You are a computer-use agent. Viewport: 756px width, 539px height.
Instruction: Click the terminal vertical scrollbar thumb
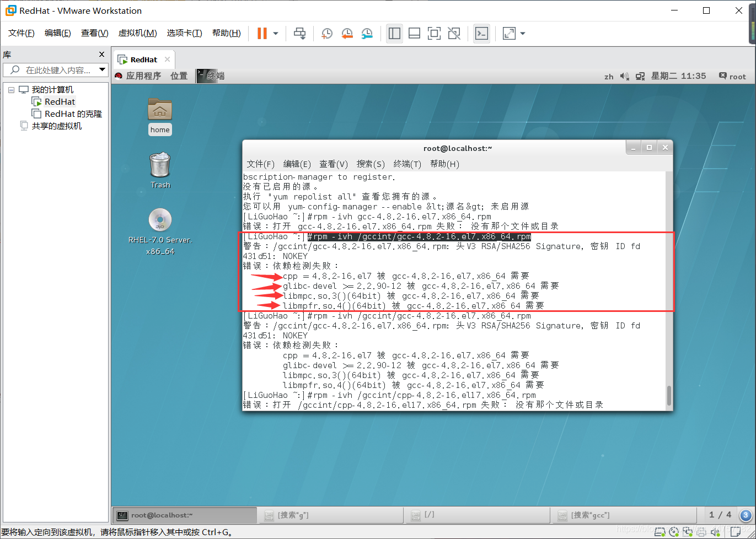click(x=669, y=395)
